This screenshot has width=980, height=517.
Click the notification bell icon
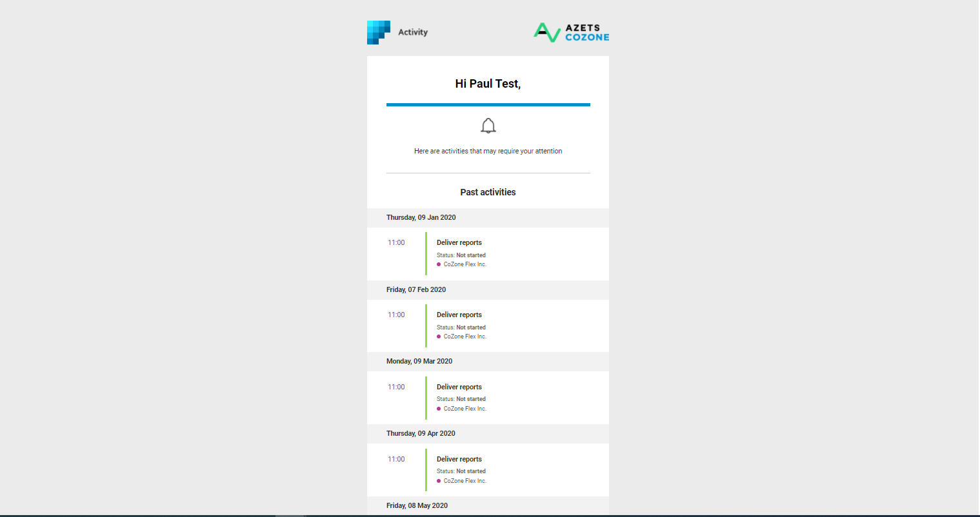(x=488, y=126)
